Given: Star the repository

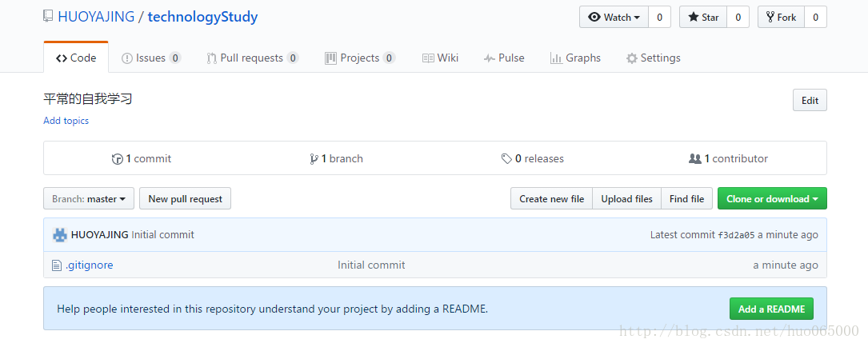Looking at the screenshot, I should click(703, 17).
